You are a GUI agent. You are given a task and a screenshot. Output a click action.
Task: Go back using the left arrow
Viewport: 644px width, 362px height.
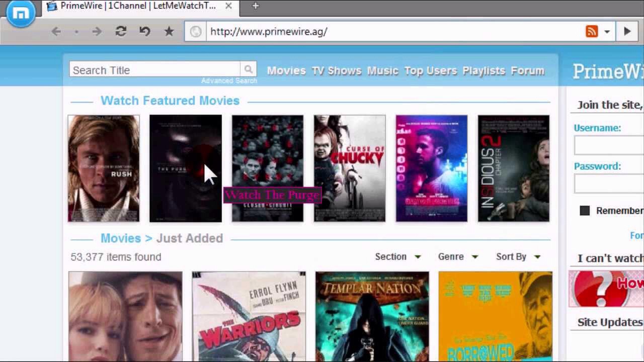pos(56,32)
